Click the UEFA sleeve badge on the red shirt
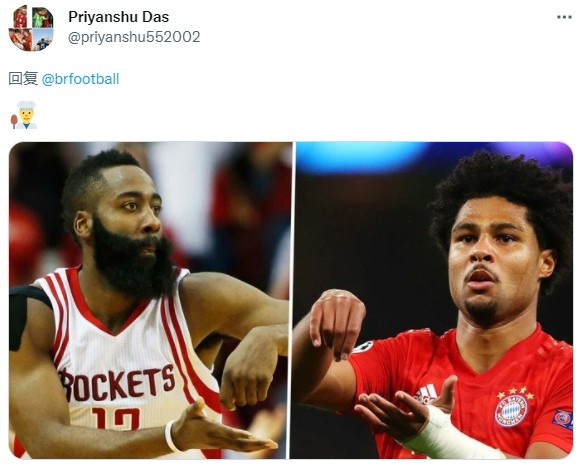 click(563, 419)
